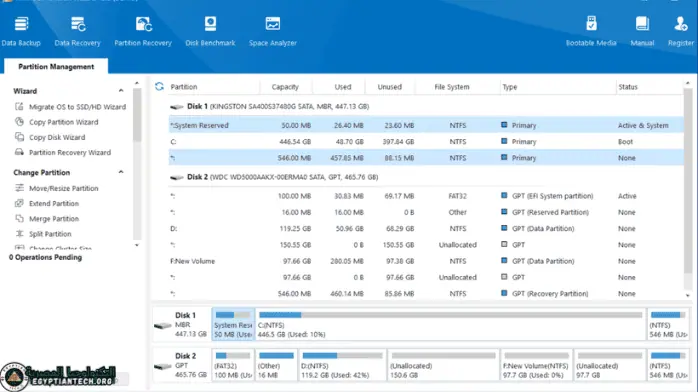Select Partition Recovery Wizard
The width and height of the screenshot is (698, 392).
(70, 152)
